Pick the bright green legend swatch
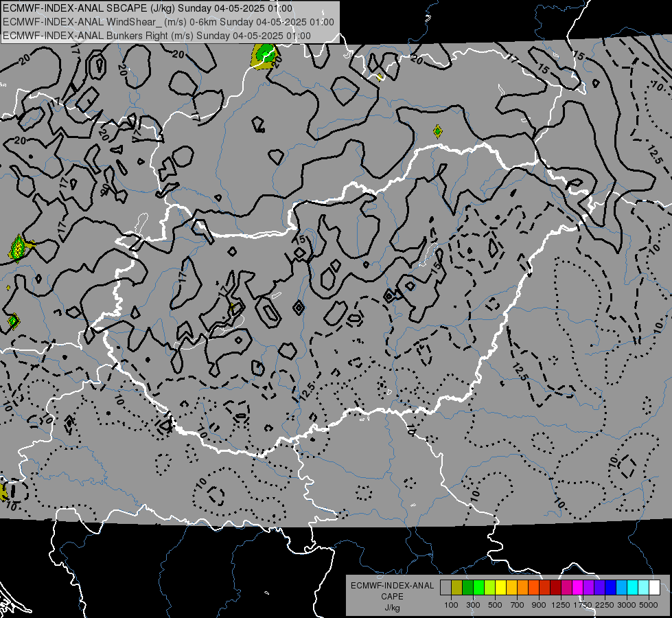 pyautogui.click(x=478, y=588)
